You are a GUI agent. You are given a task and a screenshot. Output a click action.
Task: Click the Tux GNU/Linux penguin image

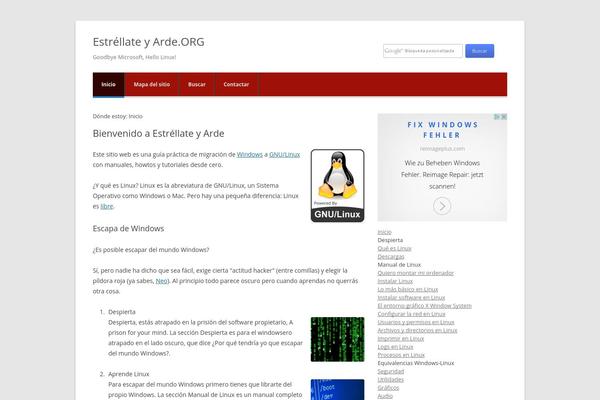click(x=338, y=186)
